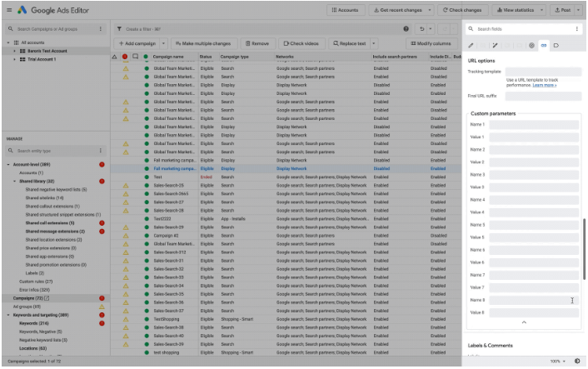Click the undo arrow icon
Viewport: 588px width, 369px height.
(422, 29)
